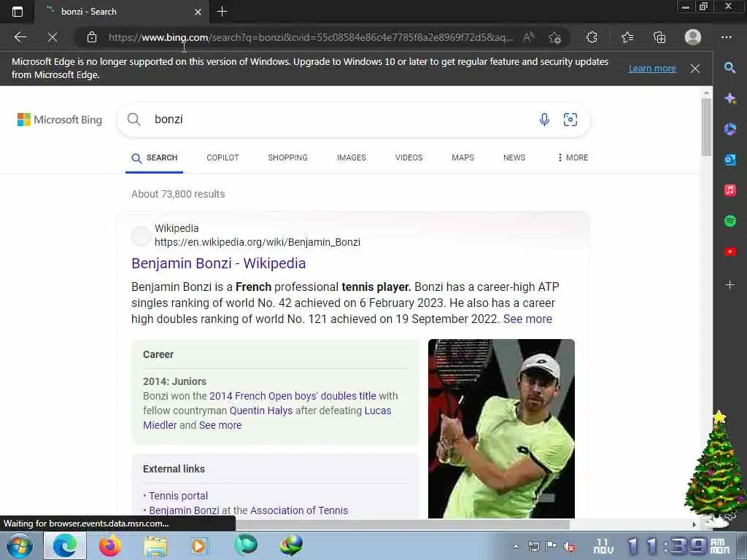Open Benjamin Bonzi - Wikipedia result
Screen dimensions: 747x560
point(219,263)
